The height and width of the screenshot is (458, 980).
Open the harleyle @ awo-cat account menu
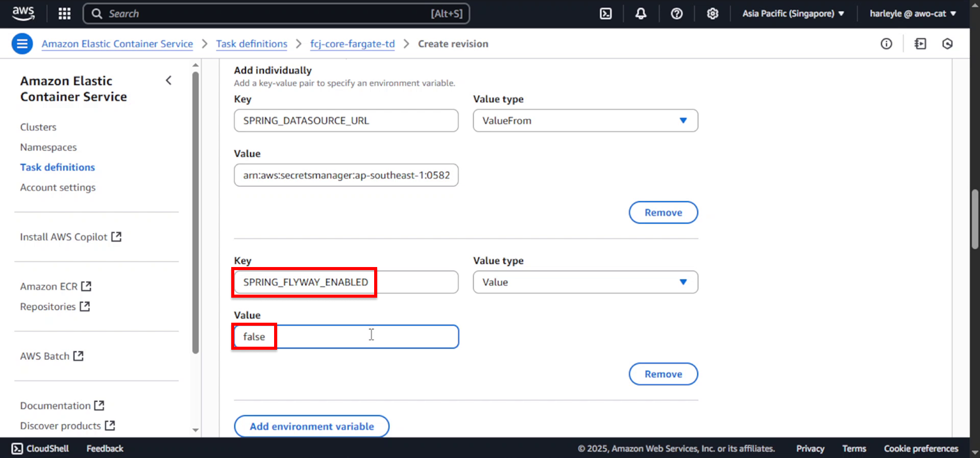point(913,14)
